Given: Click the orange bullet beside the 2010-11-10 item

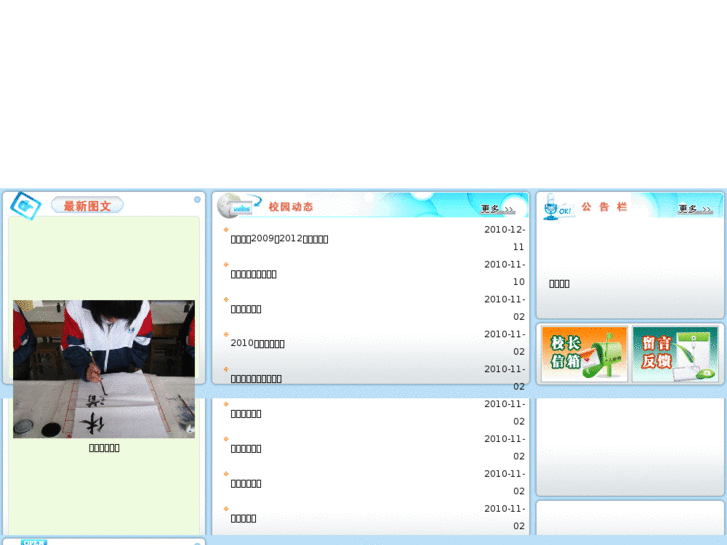Looking at the screenshot, I should (x=226, y=264).
